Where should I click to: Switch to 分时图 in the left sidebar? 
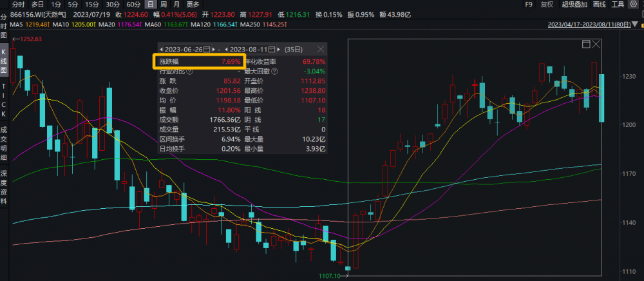[4, 26]
